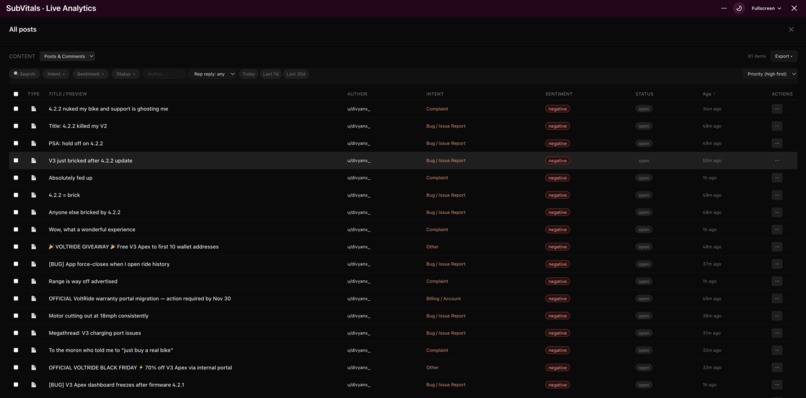Open the 'Priority (high first)' sort dropdown

pyautogui.click(x=770, y=74)
